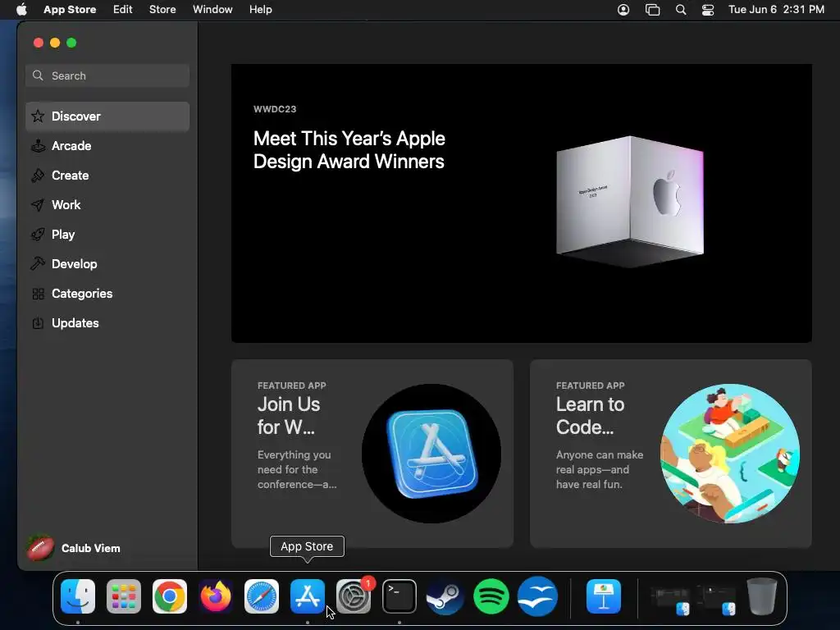840x630 pixels.
Task: Open the Apple menu
Action: tap(21, 9)
